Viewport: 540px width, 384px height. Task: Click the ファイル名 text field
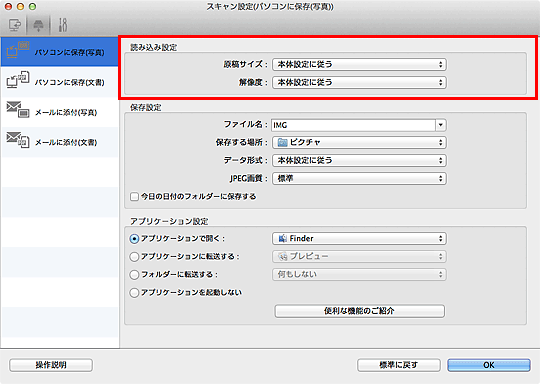pyautogui.click(x=353, y=125)
